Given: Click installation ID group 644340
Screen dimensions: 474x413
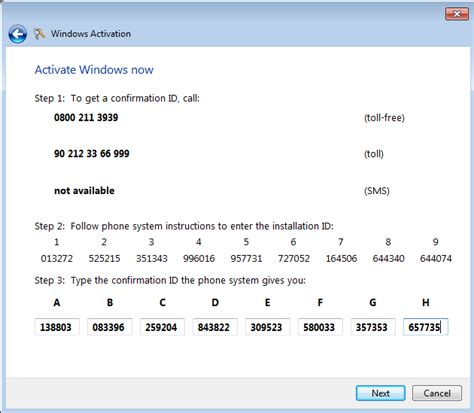Looking at the screenshot, I should pos(389,258).
